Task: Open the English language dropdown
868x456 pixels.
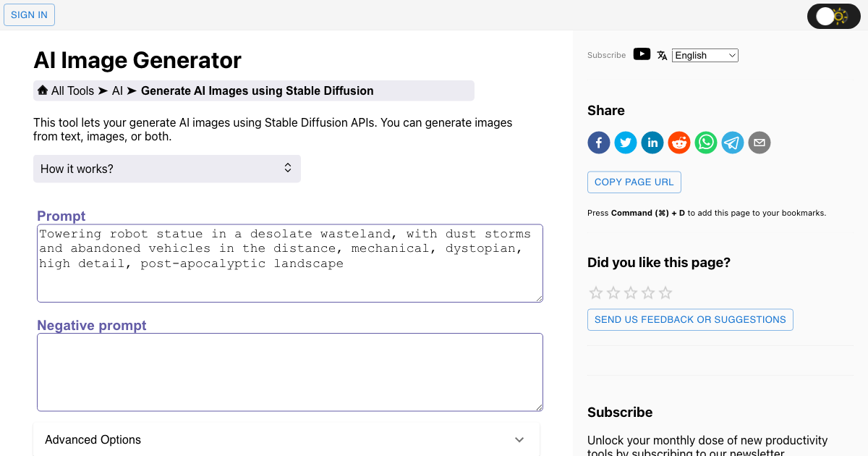Action: (705, 55)
